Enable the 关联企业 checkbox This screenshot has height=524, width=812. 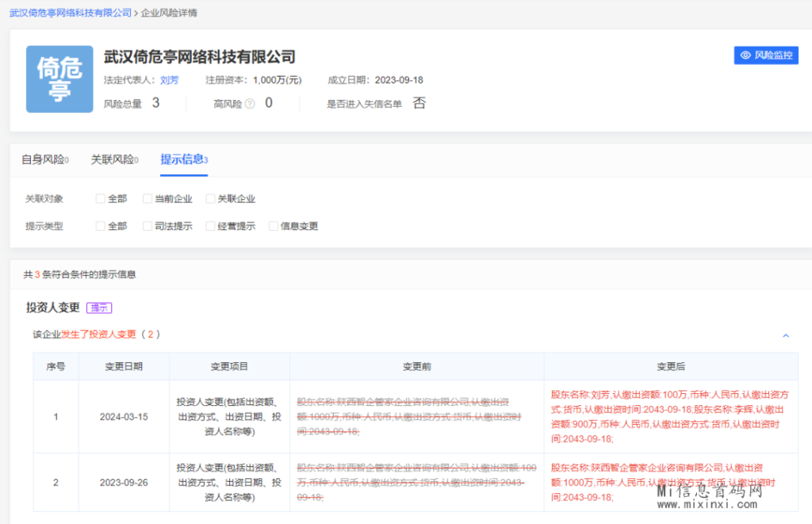211,199
